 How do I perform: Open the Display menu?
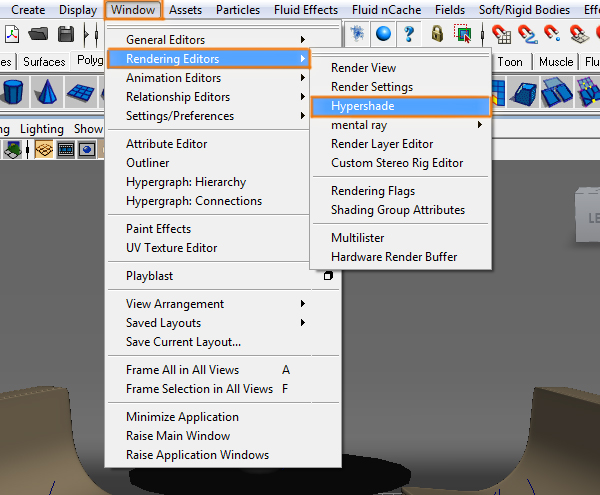78,10
